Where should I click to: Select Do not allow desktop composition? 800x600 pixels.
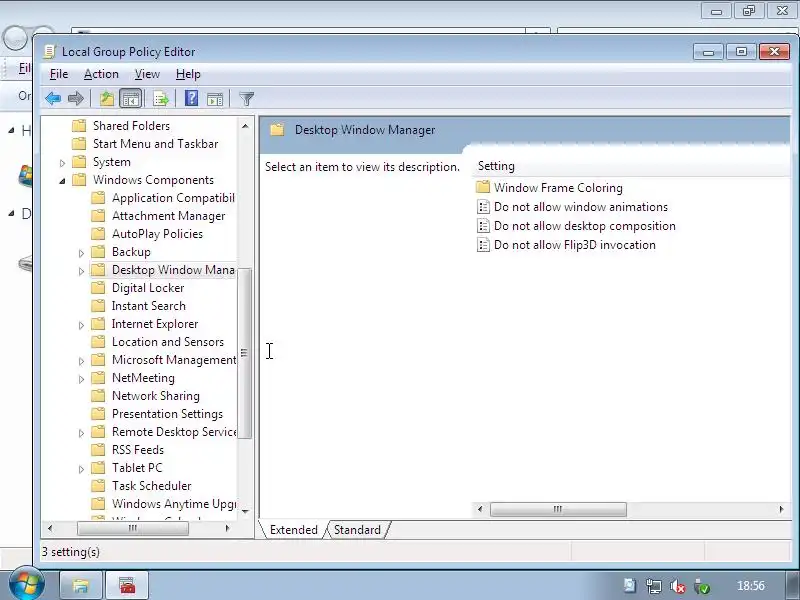[x=585, y=226]
